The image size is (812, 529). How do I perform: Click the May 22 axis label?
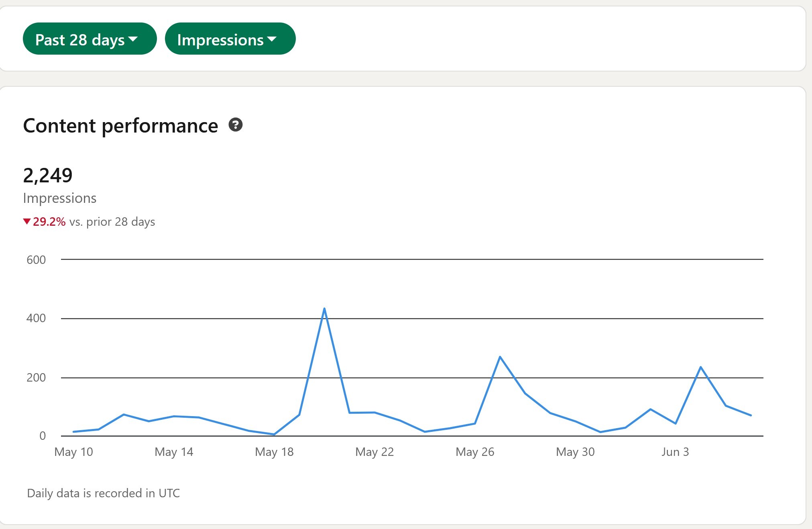[374, 452]
